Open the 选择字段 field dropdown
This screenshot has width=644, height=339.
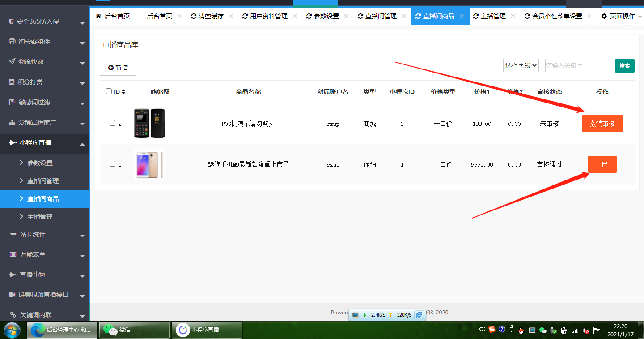521,65
